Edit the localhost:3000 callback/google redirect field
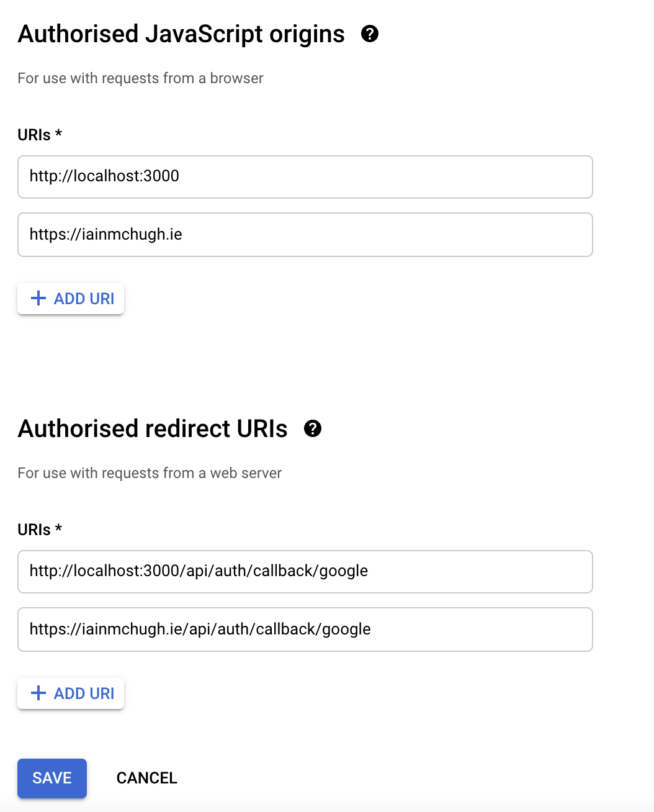This screenshot has width=654, height=812. coord(305,572)
